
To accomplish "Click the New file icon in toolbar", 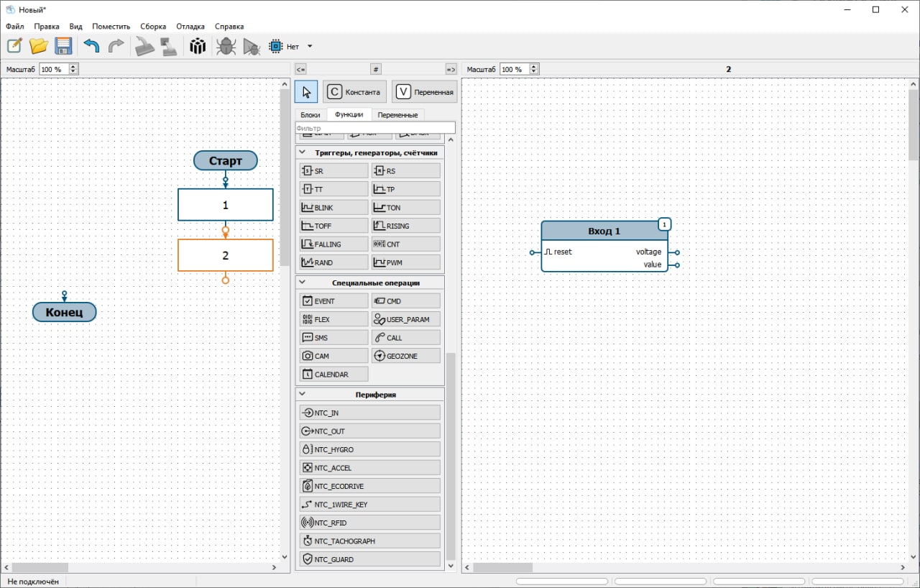I will (x=14, y=47).
